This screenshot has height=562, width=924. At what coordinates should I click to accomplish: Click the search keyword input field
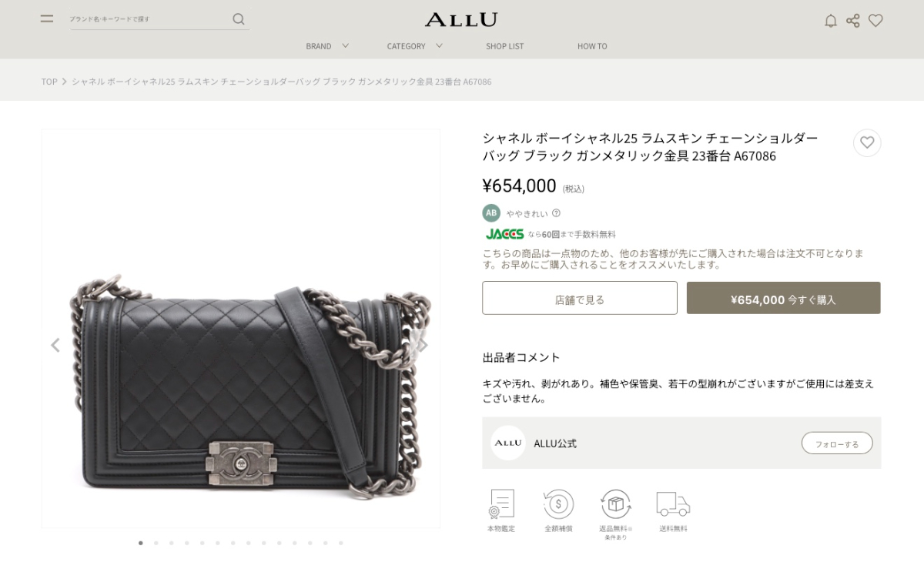150,19
